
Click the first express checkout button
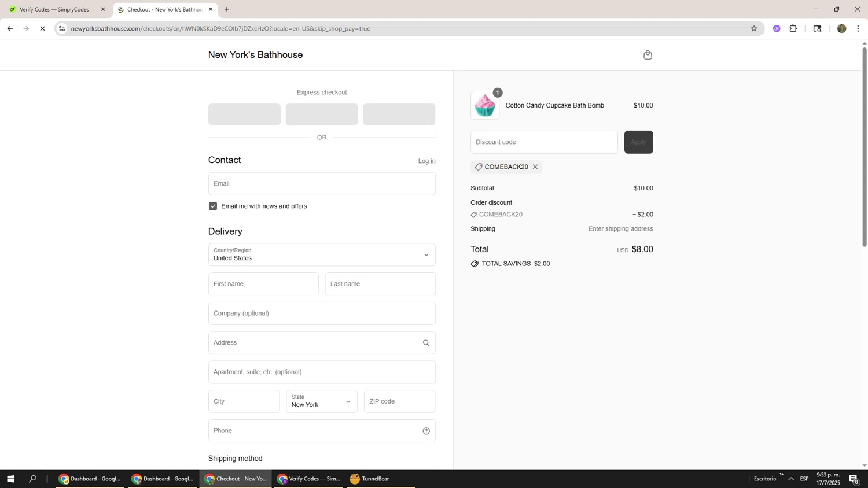(244, 114)
